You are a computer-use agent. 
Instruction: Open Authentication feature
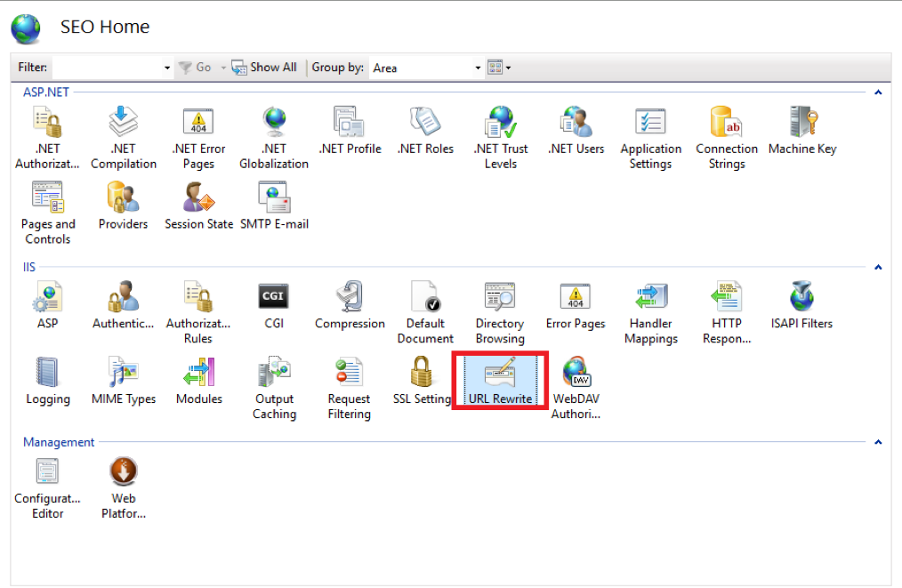click(x=123, y=305)
